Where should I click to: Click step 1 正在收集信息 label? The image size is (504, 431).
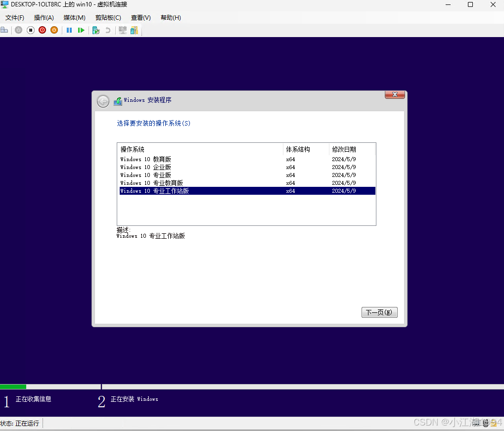pos(34,399)
